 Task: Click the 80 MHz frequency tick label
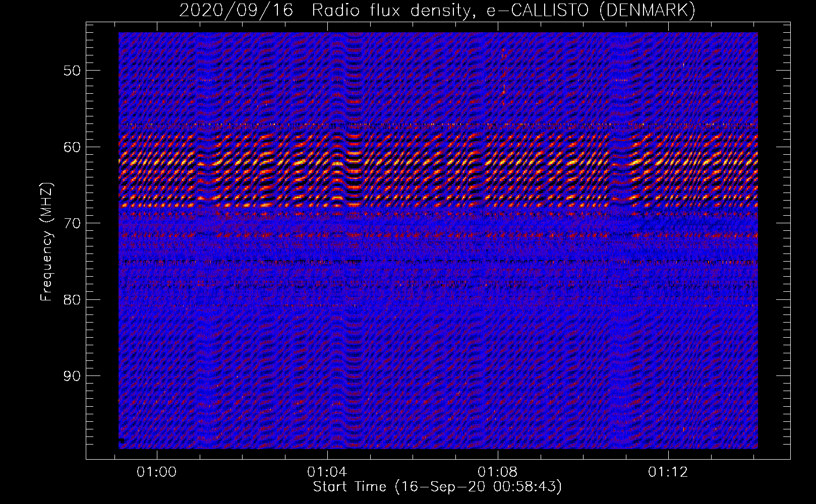click(x=72, y=300)
